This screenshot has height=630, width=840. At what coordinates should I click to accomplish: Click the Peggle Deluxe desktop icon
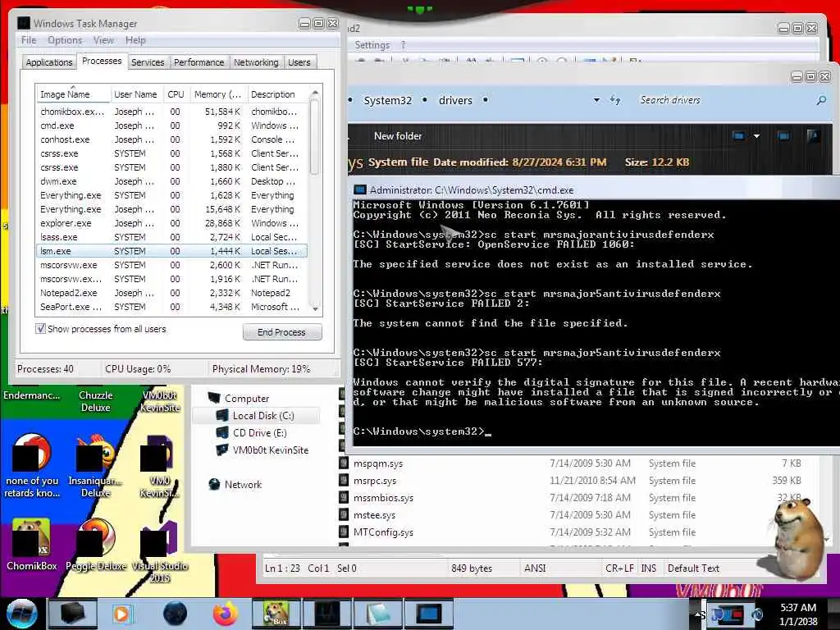tap(97, 545)
